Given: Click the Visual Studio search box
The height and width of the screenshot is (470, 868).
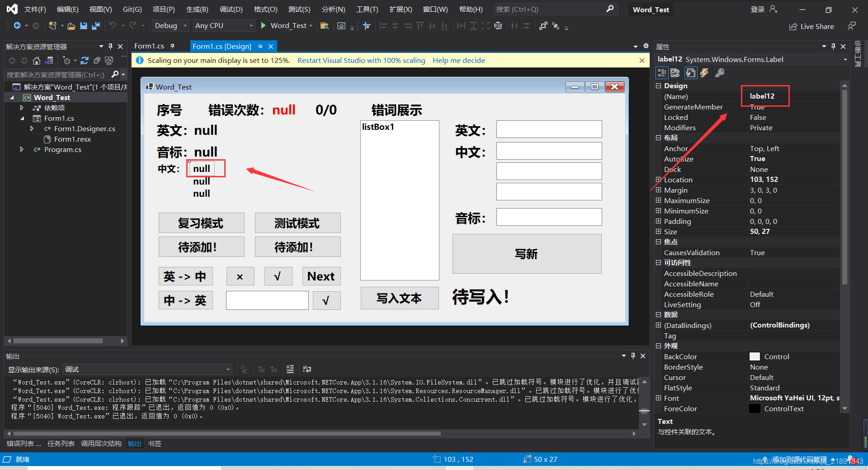Looking at the screenshot, I should pos(555,9).
